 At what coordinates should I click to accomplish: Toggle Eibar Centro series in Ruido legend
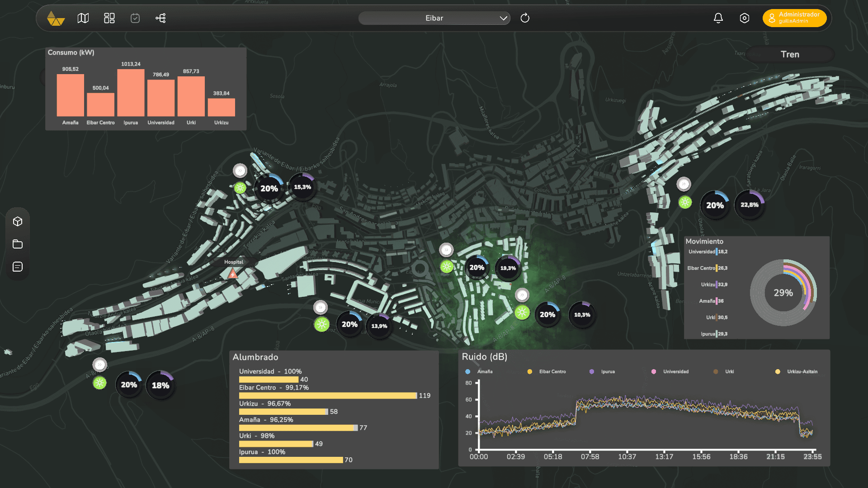547,371
